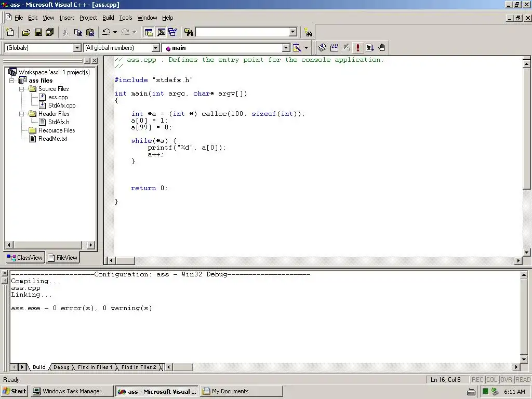The height and width of the screenshot is (399, 532).
Task: Click the keyboard icon in system tray
Action: (x=471, y=392)
